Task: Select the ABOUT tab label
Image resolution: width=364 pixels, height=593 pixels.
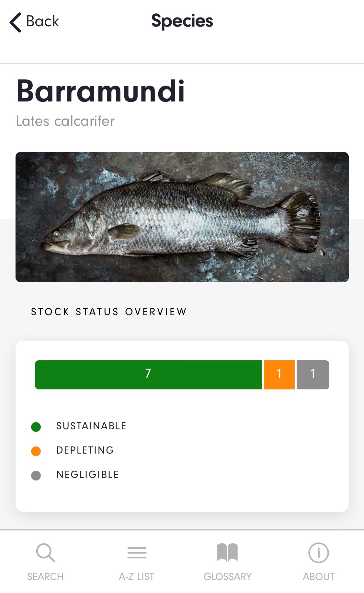Action: tap(319, 577)
